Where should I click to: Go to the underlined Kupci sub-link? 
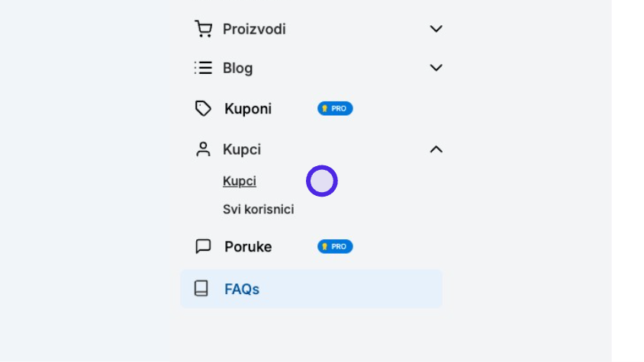(x=240, y=181)
